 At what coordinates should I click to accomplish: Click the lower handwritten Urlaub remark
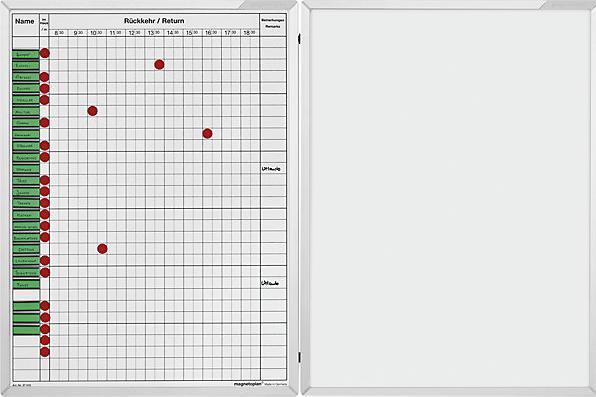(x=270, y=283)
